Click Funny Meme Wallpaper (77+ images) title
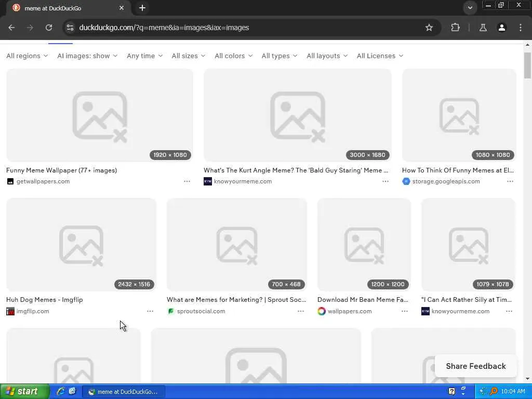This screenshot has height=399, width=532. [61, 170]
